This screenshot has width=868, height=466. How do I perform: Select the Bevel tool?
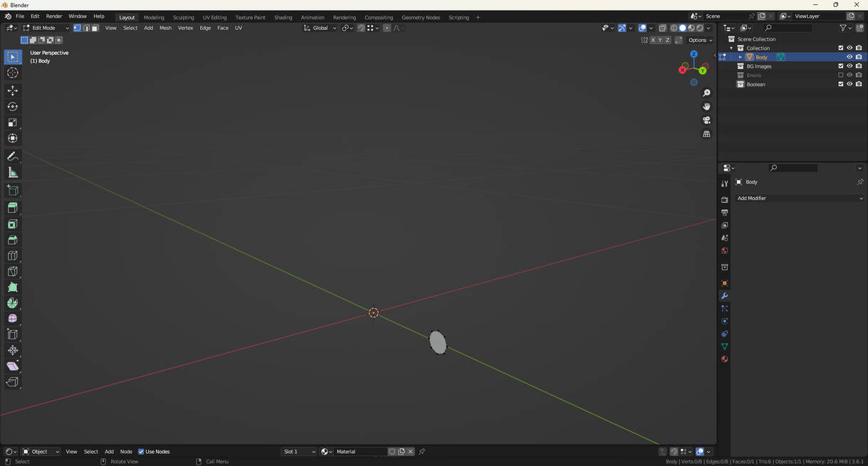[x=13, y=240]
